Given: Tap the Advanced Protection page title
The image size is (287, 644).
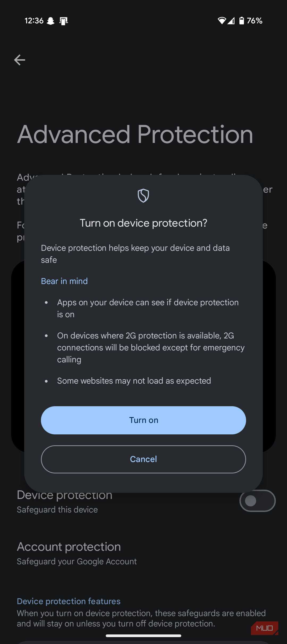Looking at the screenshot, I should 135,135.
